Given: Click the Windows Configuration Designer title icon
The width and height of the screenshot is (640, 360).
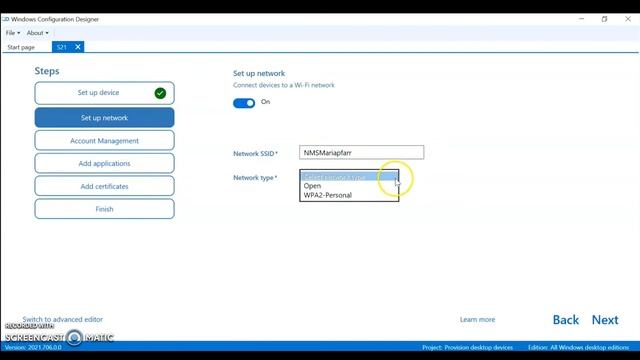Looking at the screenshot, I should 6,19.
